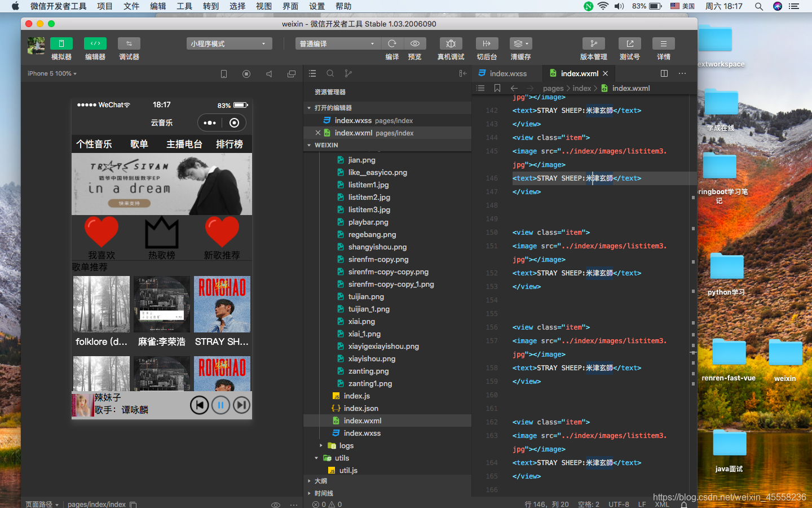Click the explorer list icon in editor sidebar
812x508 pixels.
tap(312, 73)
